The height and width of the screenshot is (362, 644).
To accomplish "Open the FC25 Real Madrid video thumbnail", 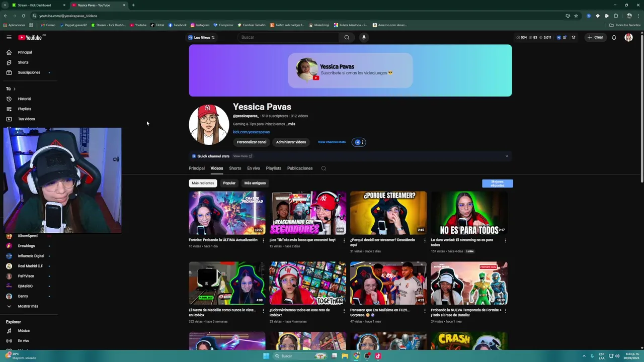I will [x=388, y=283].
